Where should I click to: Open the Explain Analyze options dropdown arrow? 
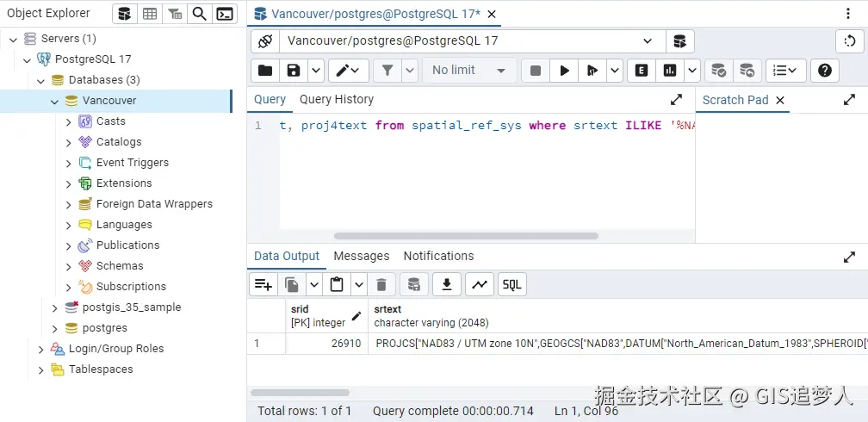click(x=692, y=71)
